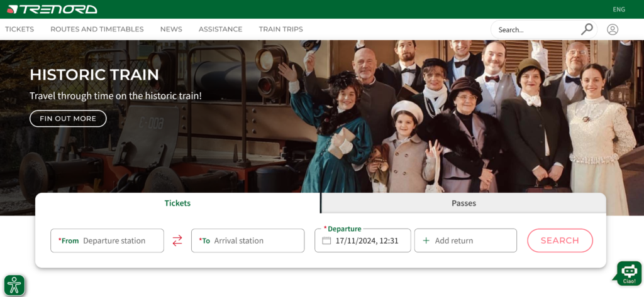Viewport: 644px width, 297px height.
Task: Click the magnifying glass search icon
Action: 587,29
